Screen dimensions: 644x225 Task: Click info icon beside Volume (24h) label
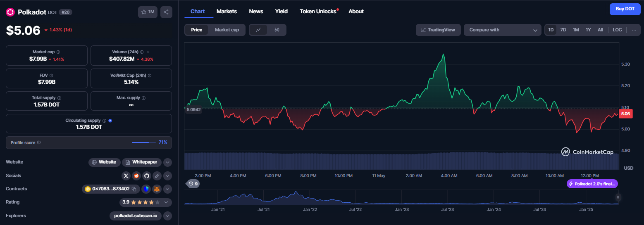point(142,52)
